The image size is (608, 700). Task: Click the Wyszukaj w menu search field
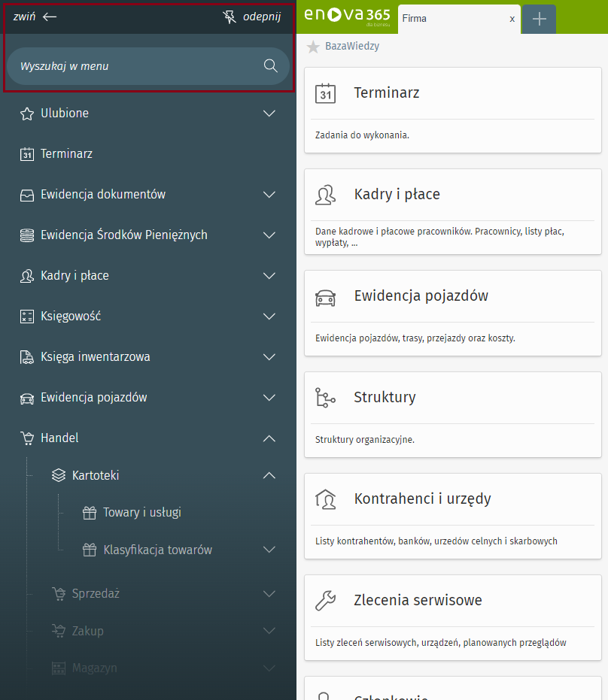(x=135, y=66)
